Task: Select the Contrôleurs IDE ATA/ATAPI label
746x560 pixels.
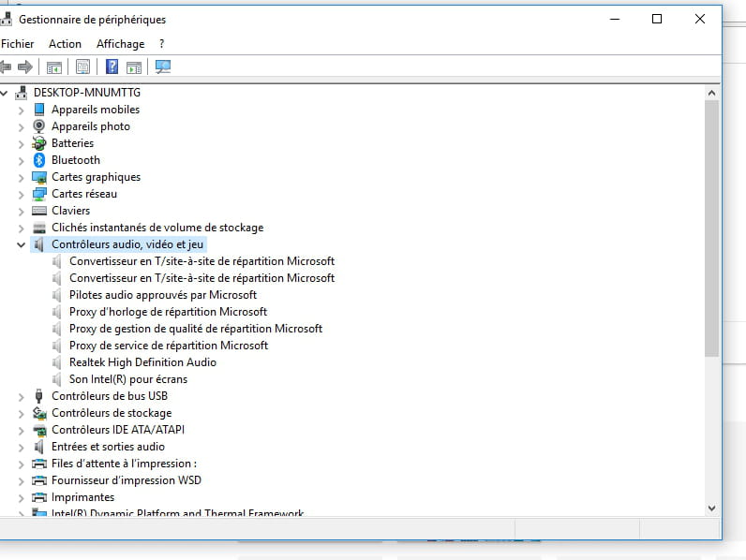Action: point(117,430)
